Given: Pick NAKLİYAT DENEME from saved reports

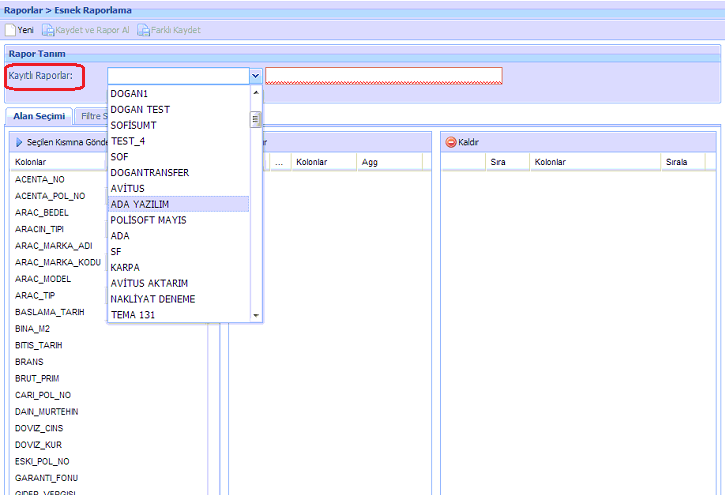Looking at the screenshot, I should pos(152,299).
